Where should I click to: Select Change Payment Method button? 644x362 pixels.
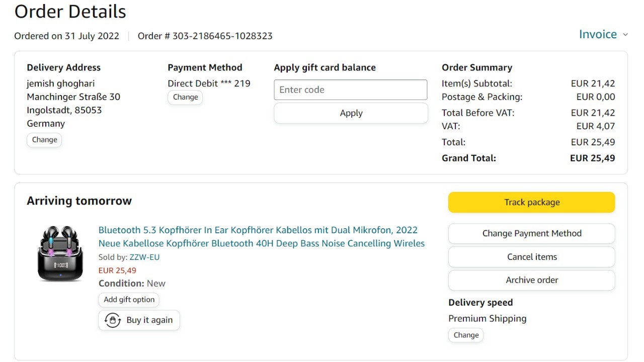531,233
